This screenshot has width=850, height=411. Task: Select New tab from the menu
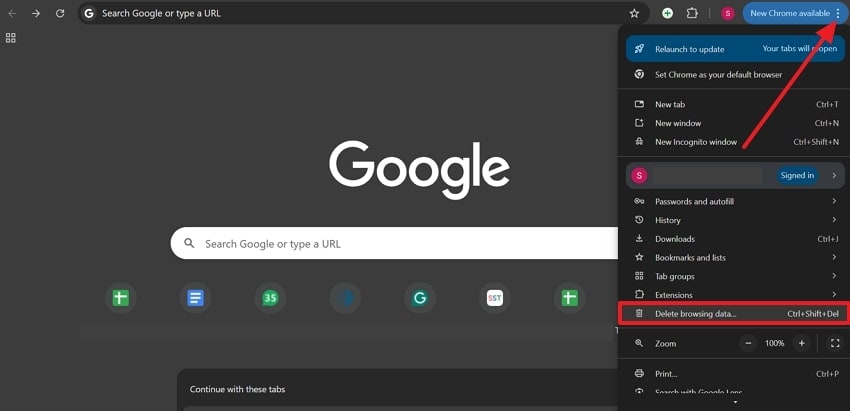click(x=736, y=104)
